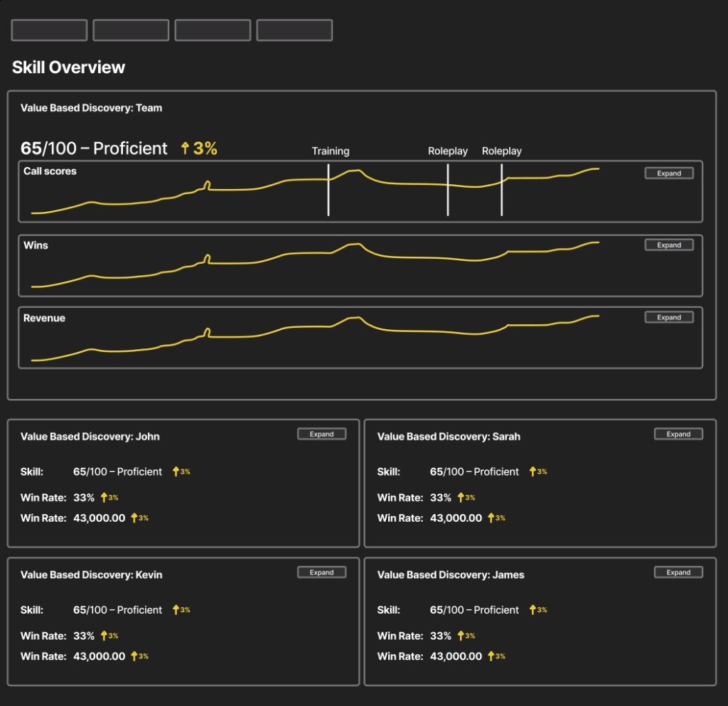The width and height of the screenshot is (728, 706).
Task: Click the 'Revenue' chart label
Action: (x=45, y=318)
